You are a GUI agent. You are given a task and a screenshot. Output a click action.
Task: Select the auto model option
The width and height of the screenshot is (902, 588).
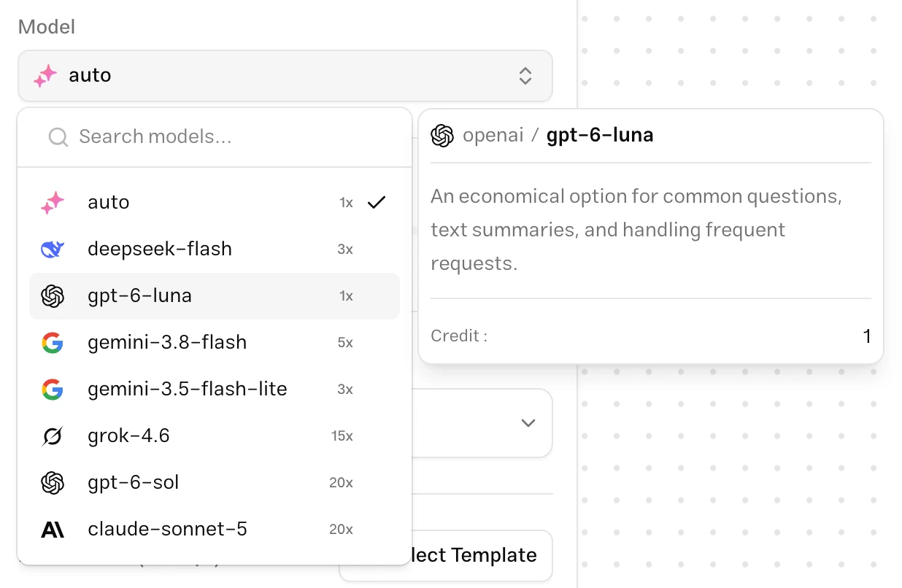coord(215,202)
